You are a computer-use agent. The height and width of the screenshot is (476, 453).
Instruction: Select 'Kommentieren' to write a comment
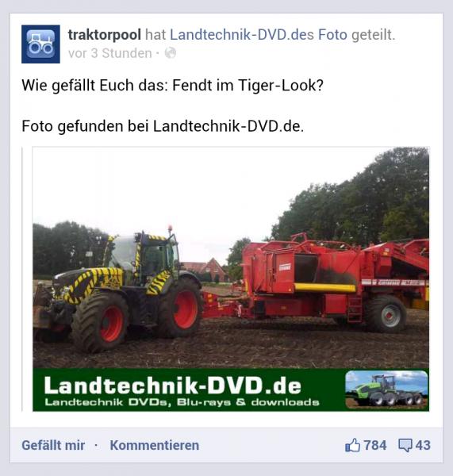point(155,445)
